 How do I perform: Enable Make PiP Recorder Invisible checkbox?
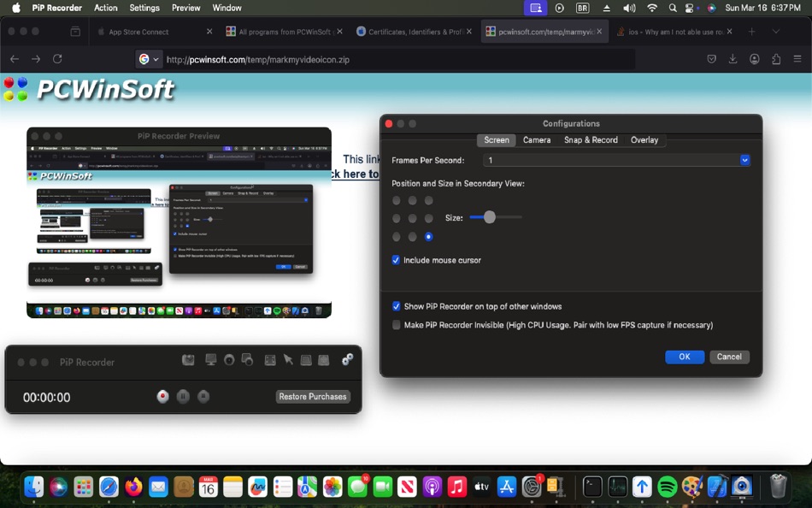tap(396, 324)
